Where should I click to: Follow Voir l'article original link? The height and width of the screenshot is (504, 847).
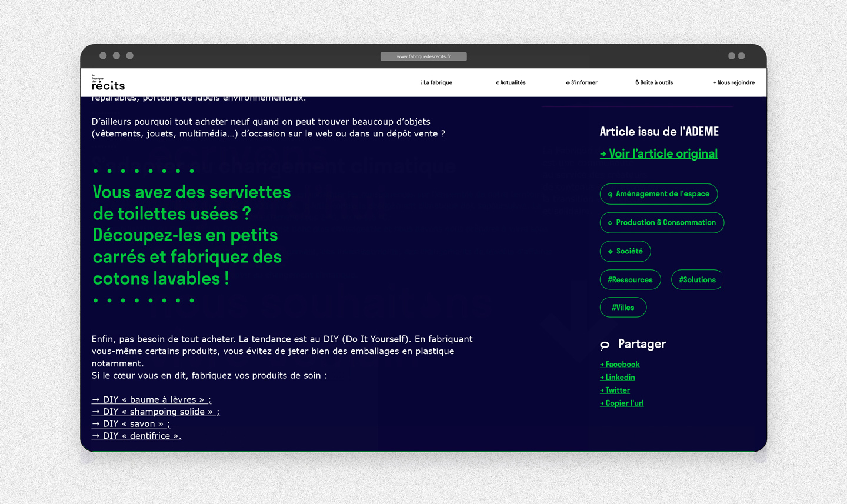[x=659, y=153]
